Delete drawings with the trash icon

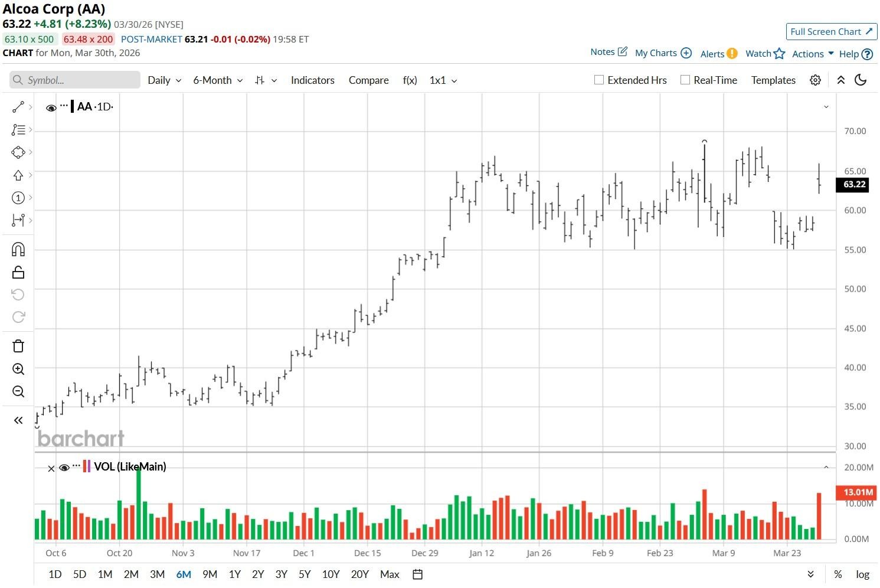18,346
